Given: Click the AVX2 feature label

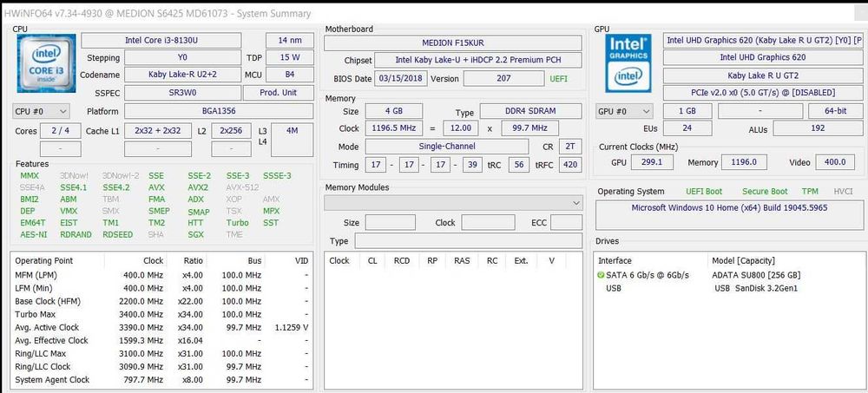Looking at the screenshot, I should click(x=198, y=187).
